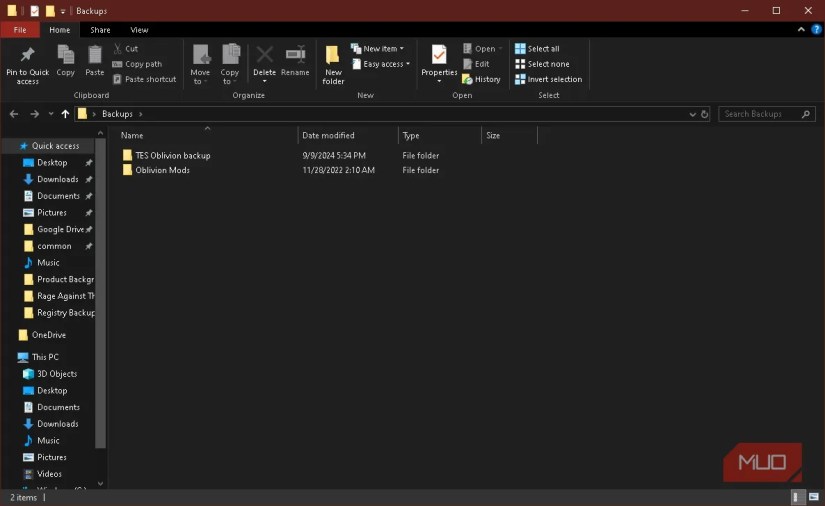Go up one folder level

pyautogui.click(x=65, y=114)
